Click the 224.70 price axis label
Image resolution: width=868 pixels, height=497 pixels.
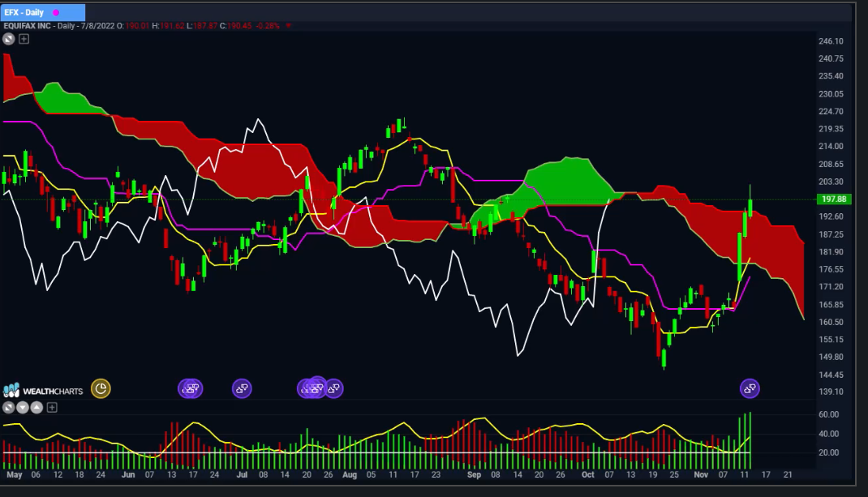[831, 111]
